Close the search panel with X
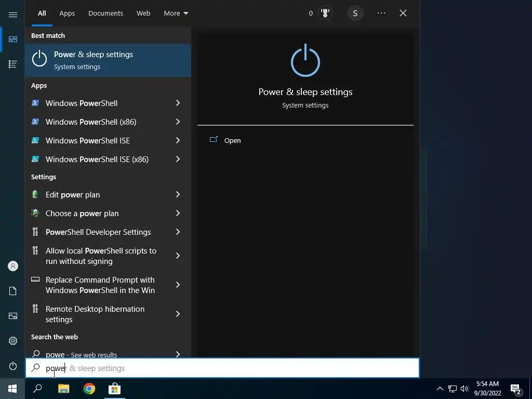 pos(403,13)
